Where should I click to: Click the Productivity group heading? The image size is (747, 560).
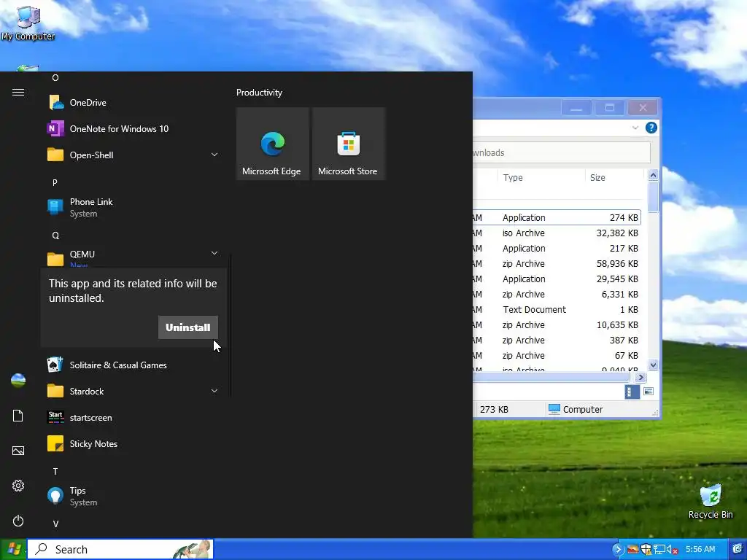point(259,93)
